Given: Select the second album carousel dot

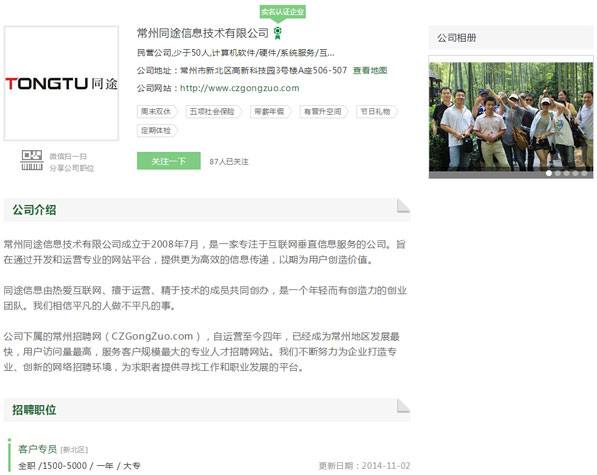Looking at the screenshot, I should (x=558, y=173).
